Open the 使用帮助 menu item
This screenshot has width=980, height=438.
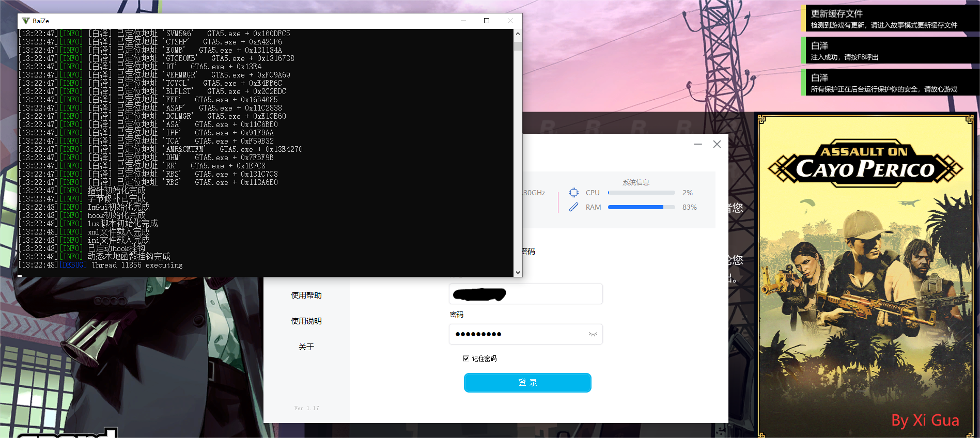click(306, 295)
